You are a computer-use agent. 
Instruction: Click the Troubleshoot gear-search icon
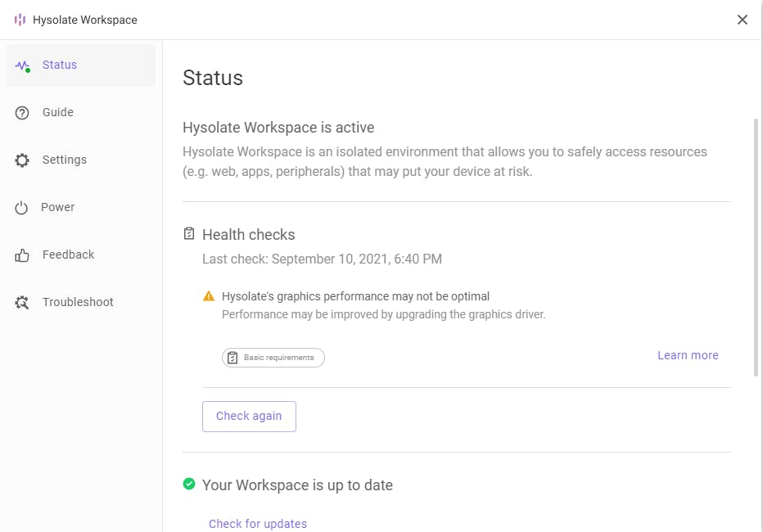(22, 303)
